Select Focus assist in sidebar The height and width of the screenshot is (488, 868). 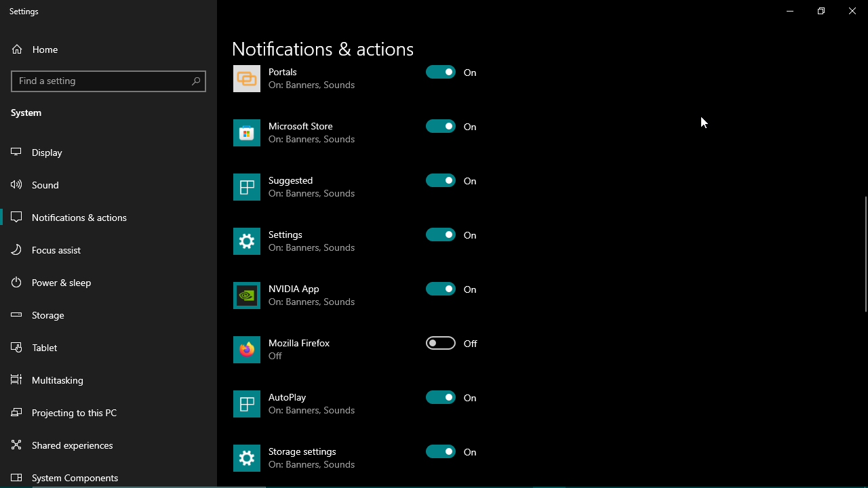click(108, 250)
